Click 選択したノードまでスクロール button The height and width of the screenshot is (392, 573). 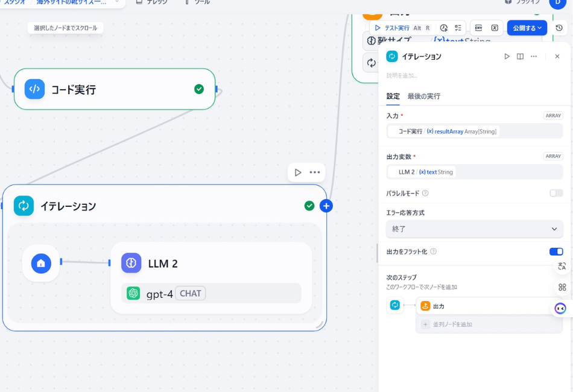pos(65,27)
